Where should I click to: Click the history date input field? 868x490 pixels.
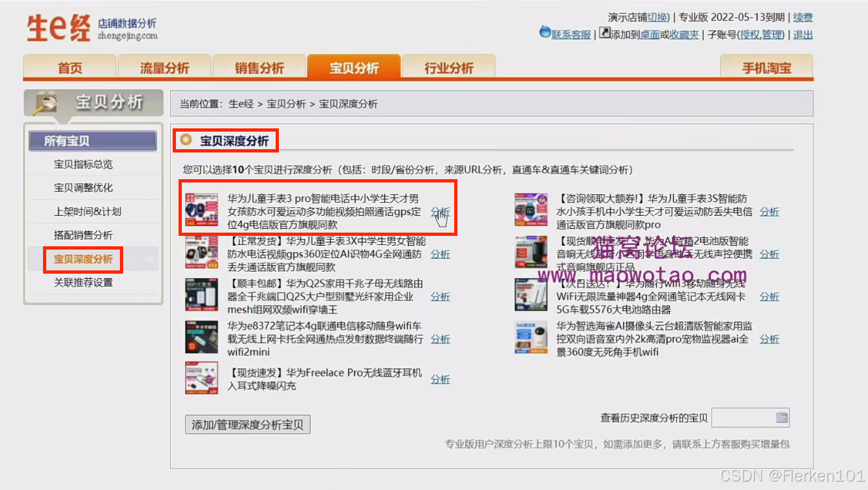click(x=751, y=418)
